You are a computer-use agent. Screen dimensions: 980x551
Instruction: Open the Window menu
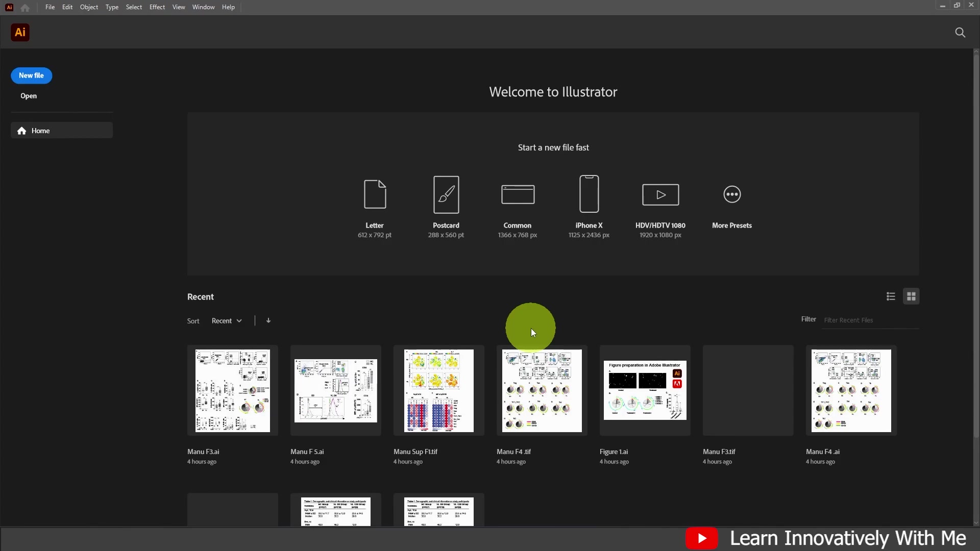203,7
